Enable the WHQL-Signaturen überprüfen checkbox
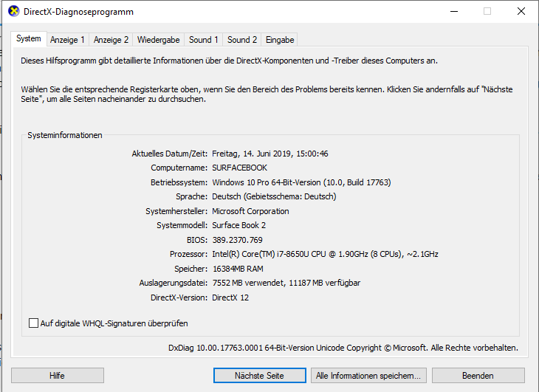 pyautogui.click(x=33, y=323)
